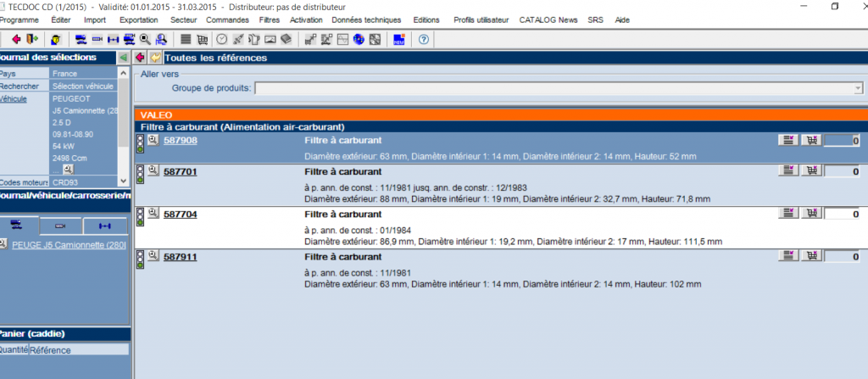Viewport: 868px width, 379px height.
Task: Add 587704 to basket via cart button
Action: tap(811, 214)
